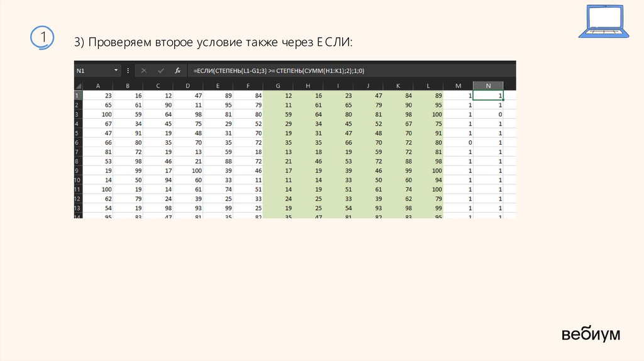The image size is (644, 361).
Task: Select row 2 header
Action: point(79,105)
